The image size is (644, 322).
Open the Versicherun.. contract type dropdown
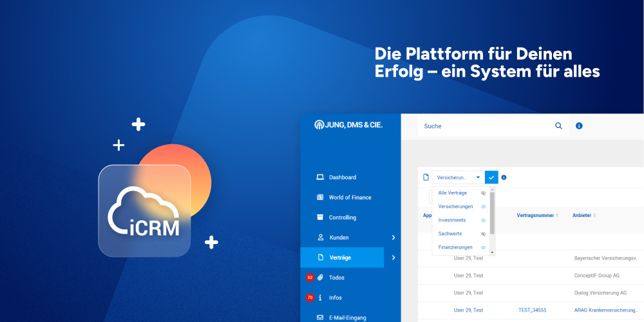click(x=459, y=178)
